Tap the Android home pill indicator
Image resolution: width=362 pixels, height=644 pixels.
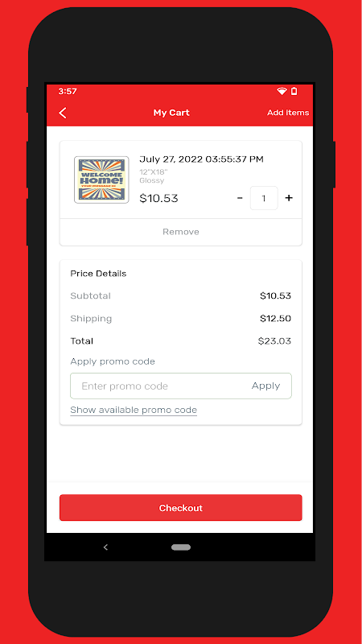tap(181, 547)
